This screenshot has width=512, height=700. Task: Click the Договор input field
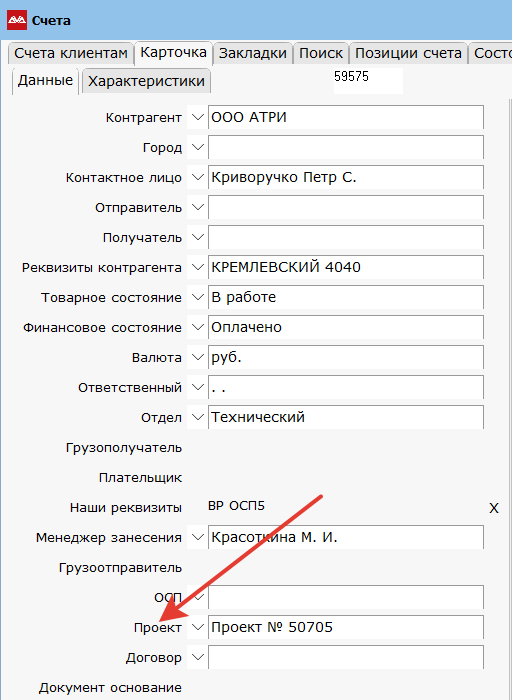point(346,657)
